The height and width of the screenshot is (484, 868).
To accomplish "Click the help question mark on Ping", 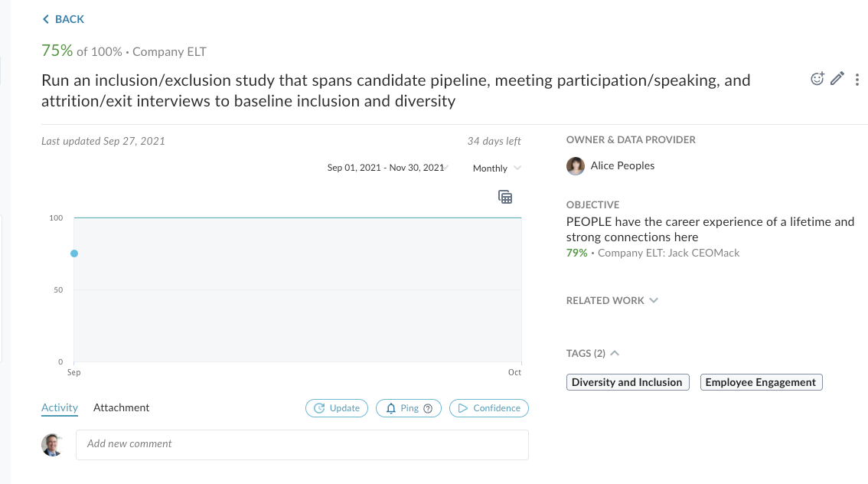I will [428, 409].
